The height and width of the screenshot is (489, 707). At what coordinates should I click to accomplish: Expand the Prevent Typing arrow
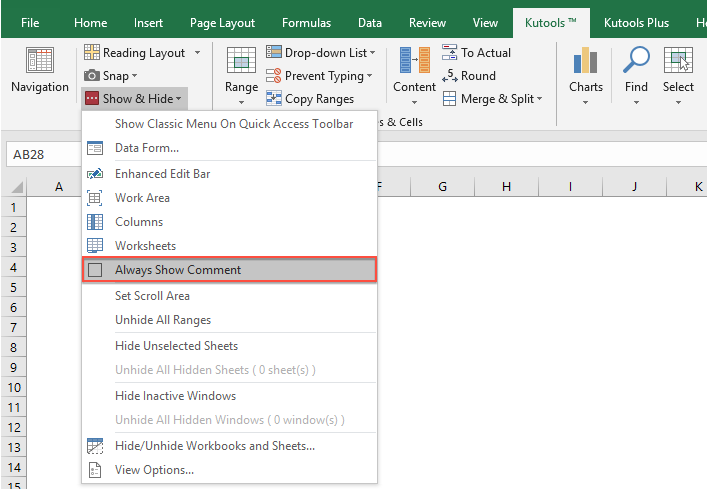coord(369,76)
